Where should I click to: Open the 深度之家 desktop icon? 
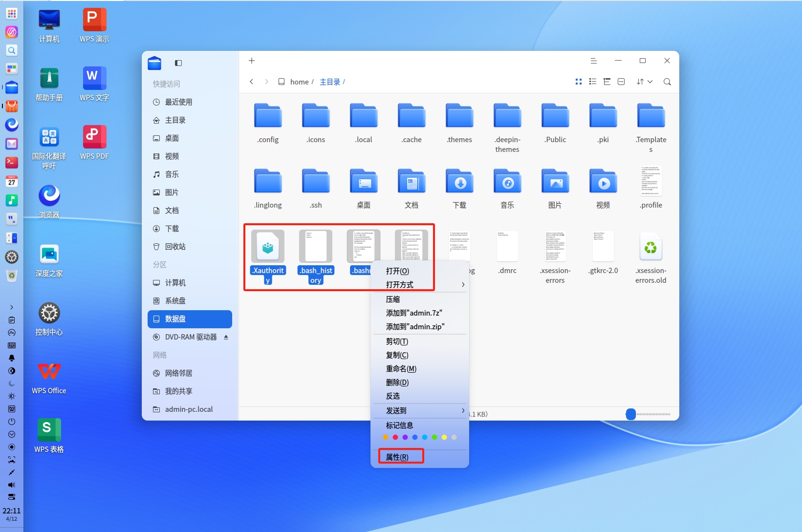coord(49,260)
